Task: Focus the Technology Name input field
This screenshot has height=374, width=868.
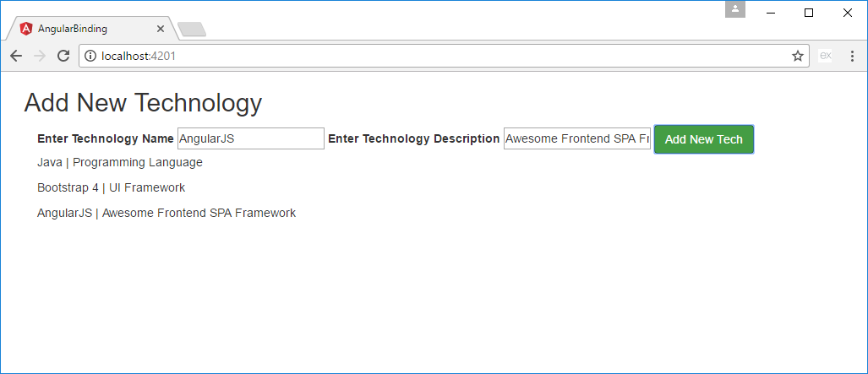Action: point(250,138)
